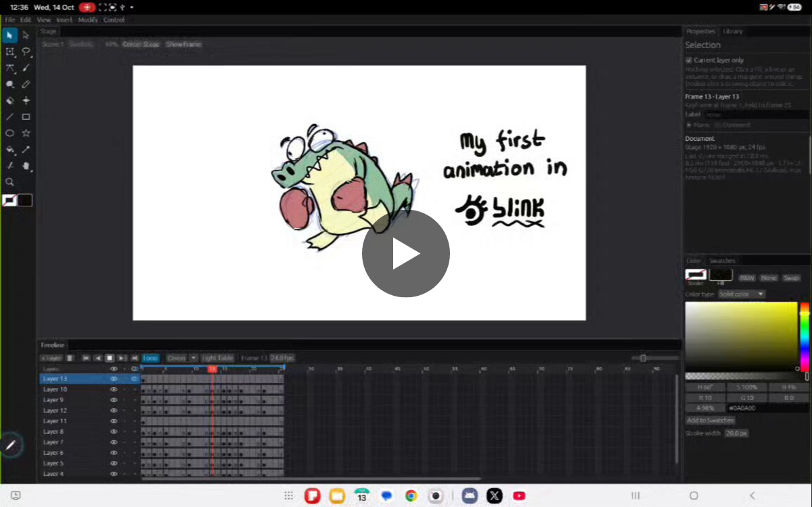Click the Swap colors button

pos(791,278)
